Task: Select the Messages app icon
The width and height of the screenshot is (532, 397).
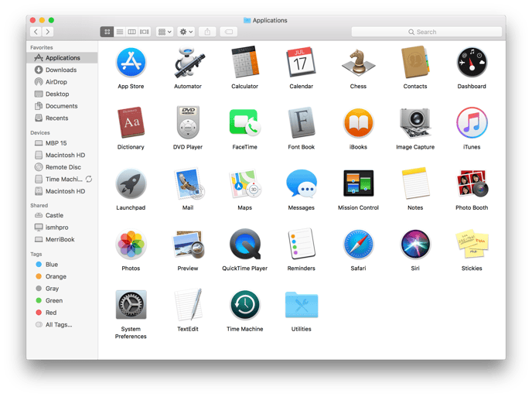Action: 302,183
